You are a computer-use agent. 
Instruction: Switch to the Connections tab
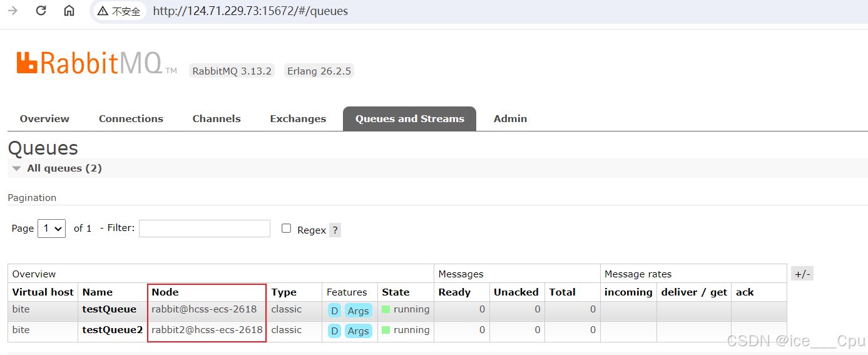(x=131, y=119)
